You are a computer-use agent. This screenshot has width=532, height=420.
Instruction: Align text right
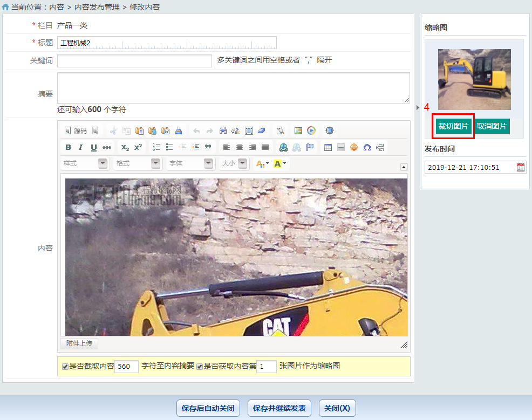point(253,147)
